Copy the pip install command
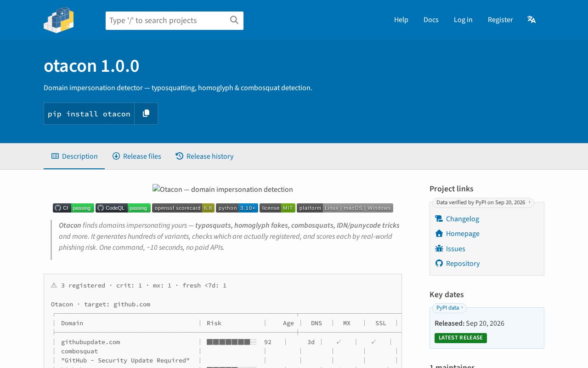588x368 pixels. click(146, 114)
